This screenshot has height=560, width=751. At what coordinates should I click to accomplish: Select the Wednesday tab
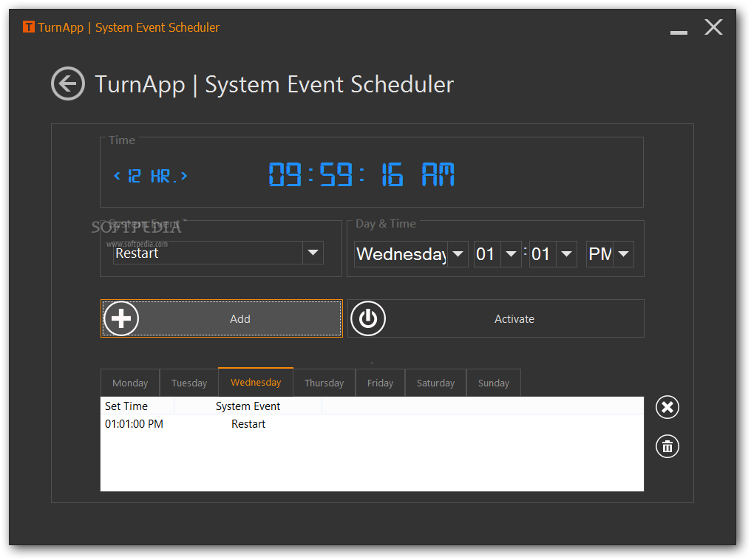[x=256, y=382]
